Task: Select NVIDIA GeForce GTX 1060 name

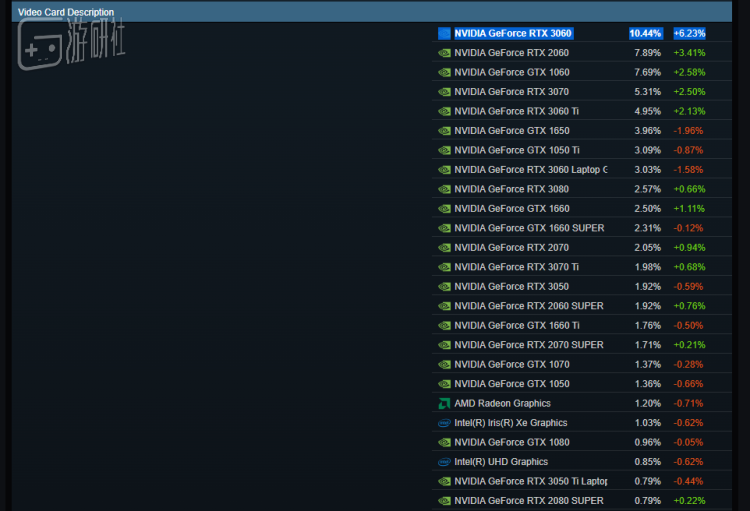Action: (512, 72)
